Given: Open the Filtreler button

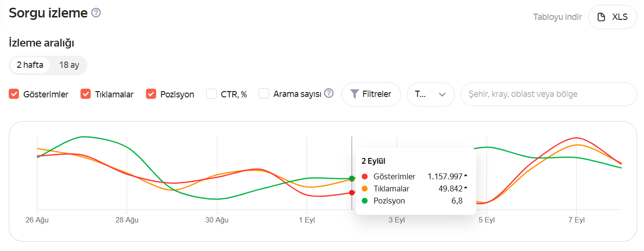Looking at the screenshot, I should pos(371,94).
